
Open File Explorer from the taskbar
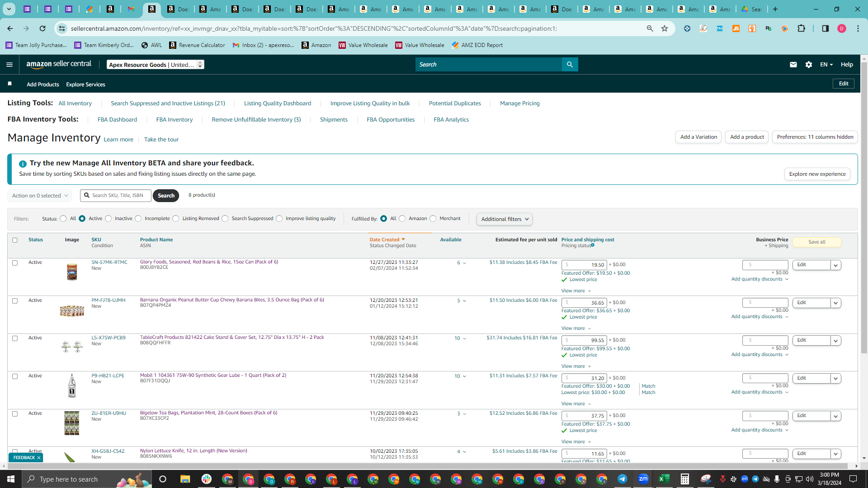point(185,479)
